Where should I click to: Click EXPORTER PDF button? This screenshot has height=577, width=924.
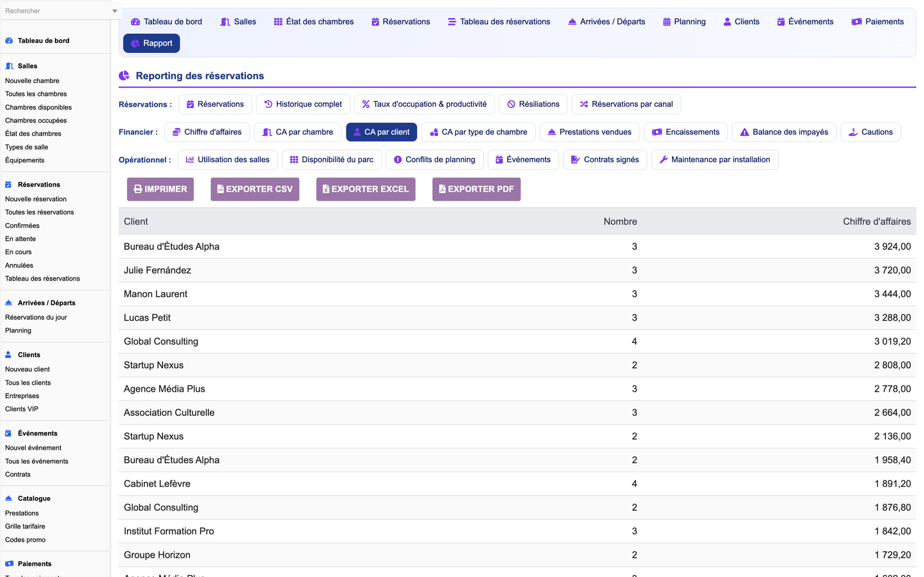tap(476, 189)
